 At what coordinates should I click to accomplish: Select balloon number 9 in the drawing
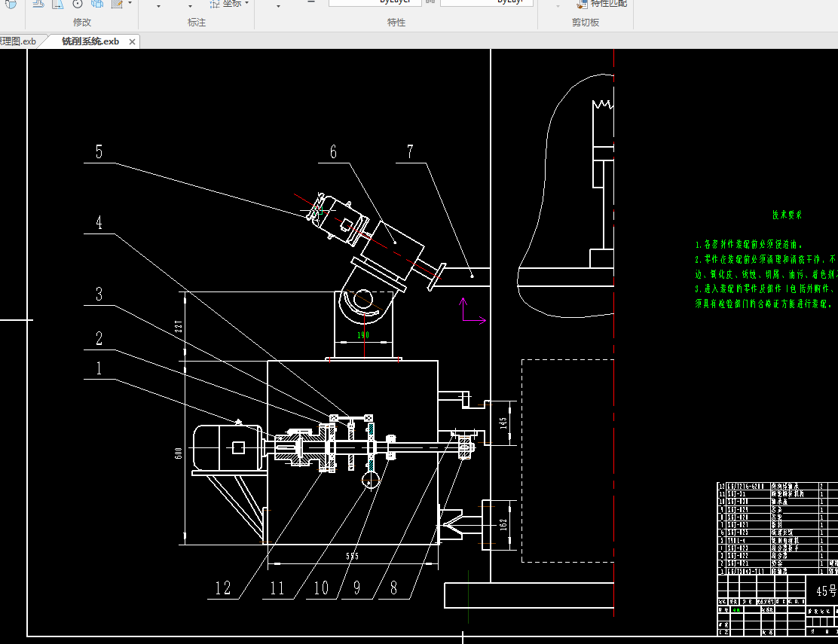(x=357, y=588)
